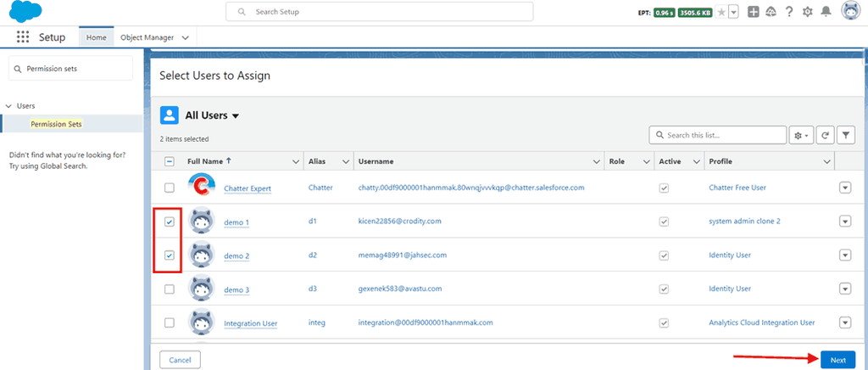Open the Help question mark icon

[788, 12]
